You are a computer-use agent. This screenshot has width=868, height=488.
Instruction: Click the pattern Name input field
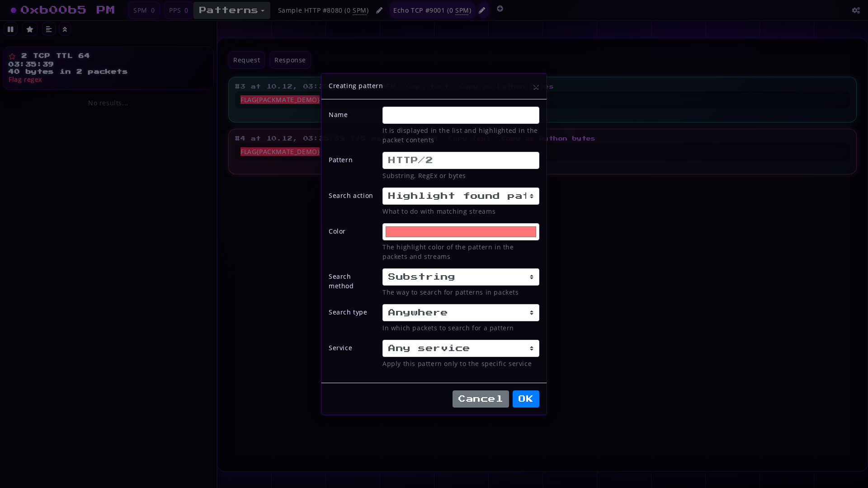pyautogui.click(x=460, y=115)
